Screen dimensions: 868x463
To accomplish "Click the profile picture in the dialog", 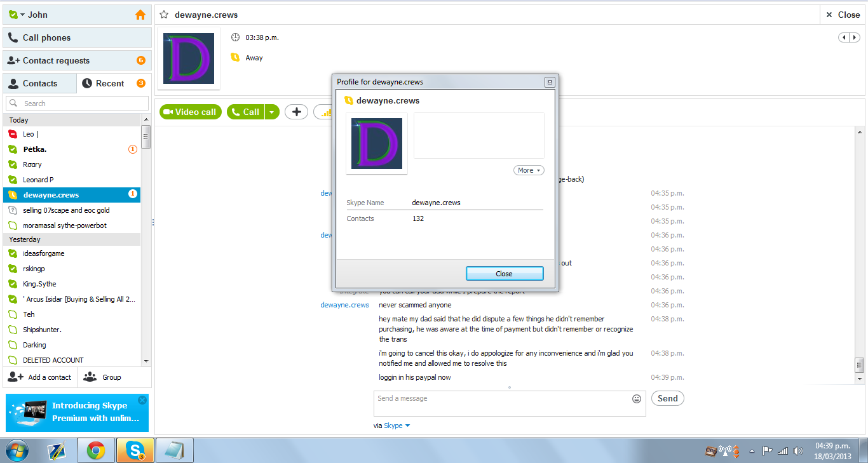I will [x=377, y=144].
